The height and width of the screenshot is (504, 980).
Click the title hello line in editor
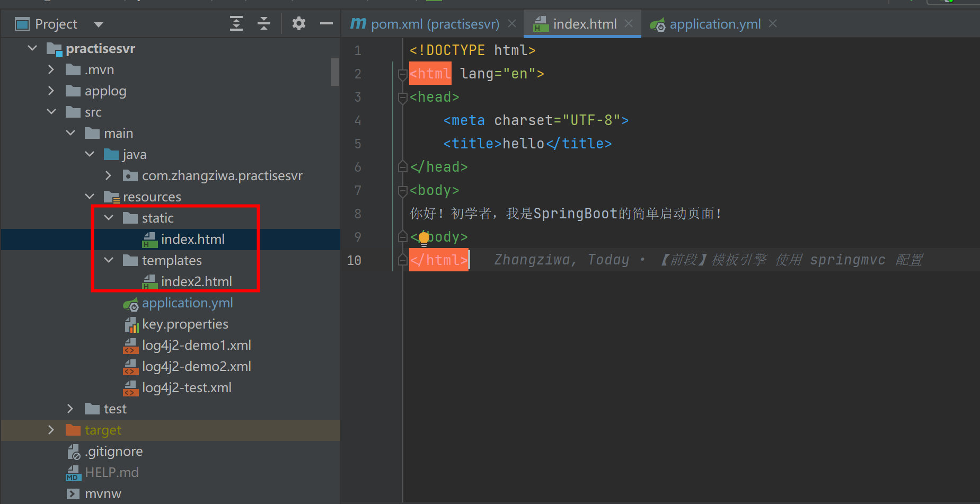click(x=527, y=144)
